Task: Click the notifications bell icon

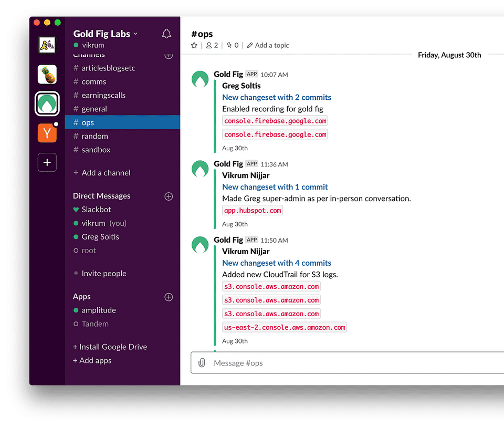Action: click(166, 34)
